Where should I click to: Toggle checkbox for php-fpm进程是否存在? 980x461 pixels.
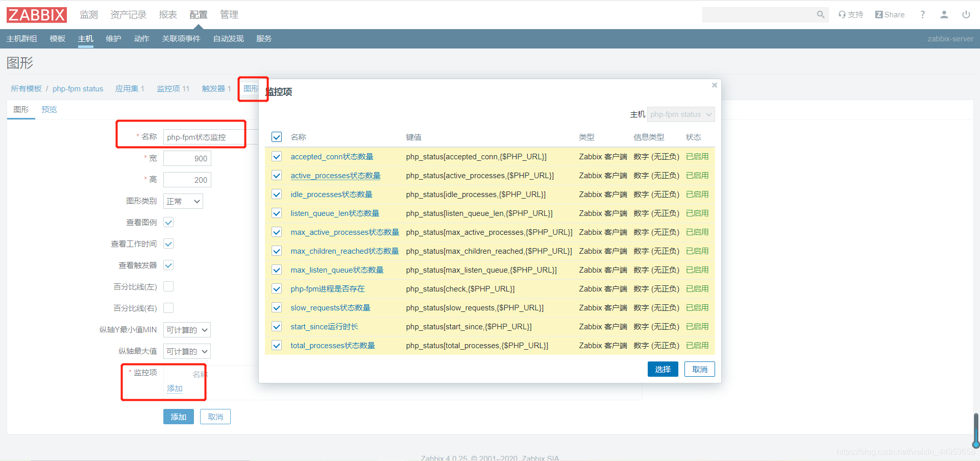pos(277,289)
